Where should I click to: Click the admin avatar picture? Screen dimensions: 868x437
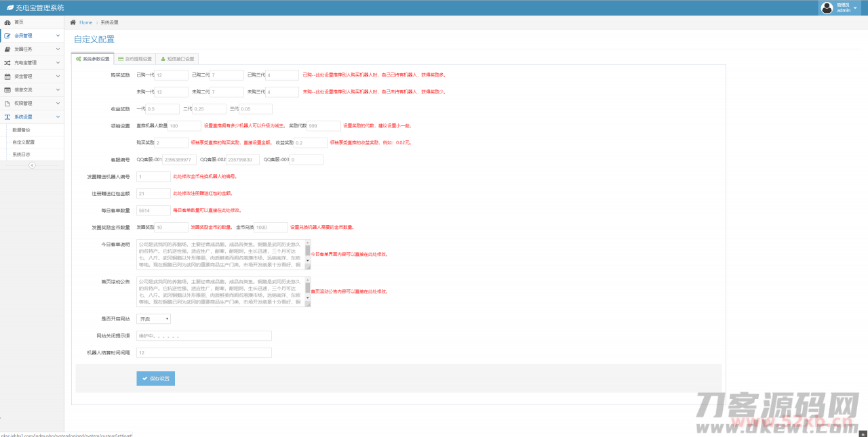826,7
